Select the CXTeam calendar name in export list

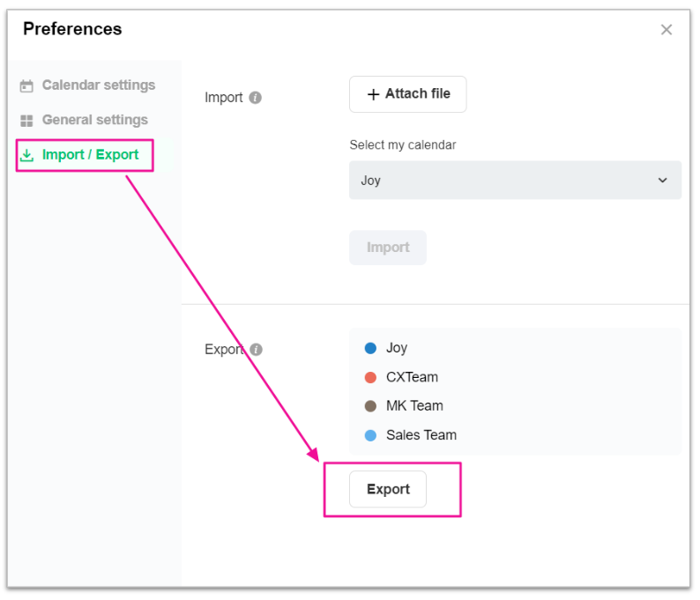tap(412, 377)
